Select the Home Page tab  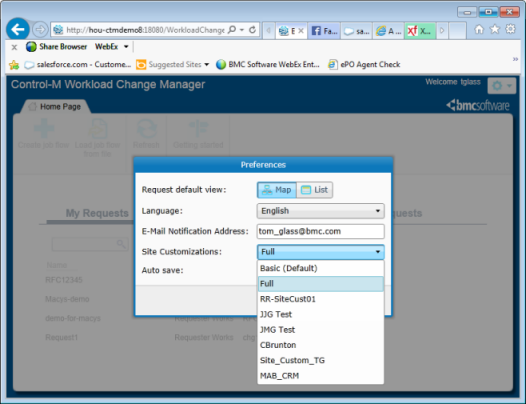click(x=55, y=107)
